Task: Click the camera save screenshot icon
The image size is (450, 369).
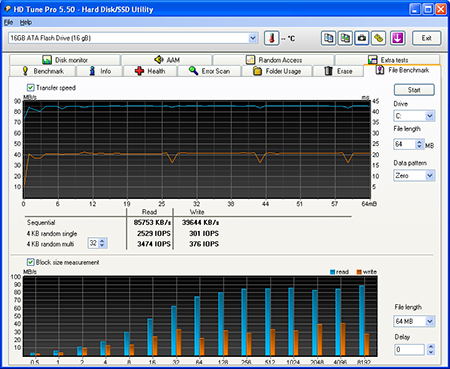Action: coord(362,38)
